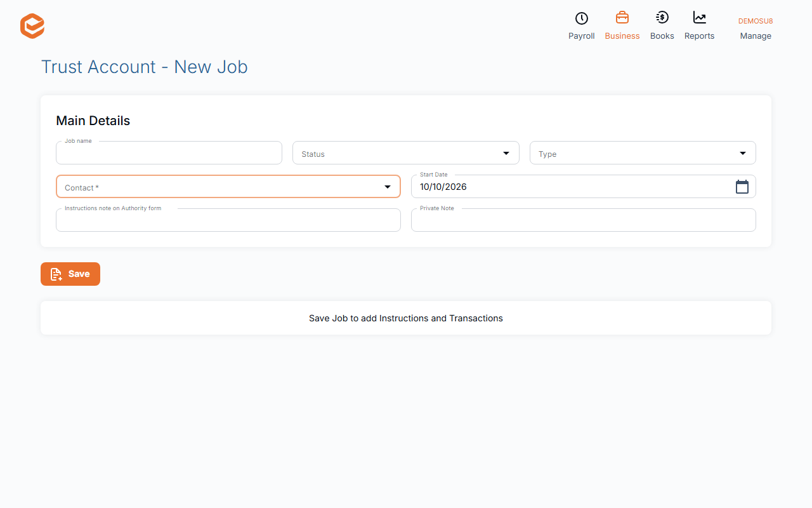Open the Contact dropdown list
Screen dimensions: 812x508
pos(228,187)
